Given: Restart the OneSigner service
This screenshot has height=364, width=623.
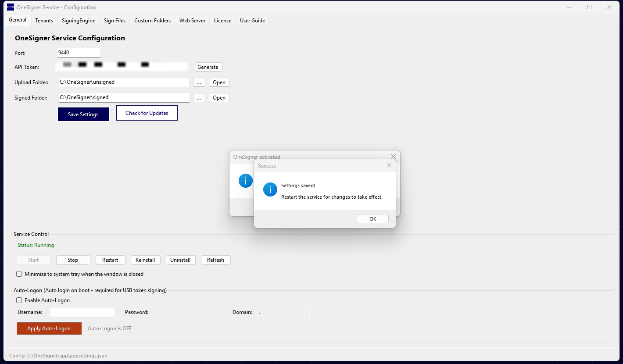Looking at the screenshot, I should (x=110, y=260).
